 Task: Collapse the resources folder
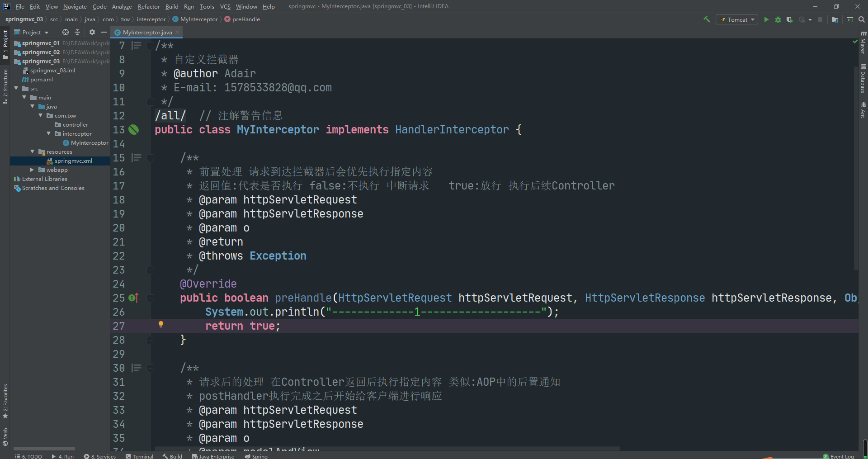[33, 151]
